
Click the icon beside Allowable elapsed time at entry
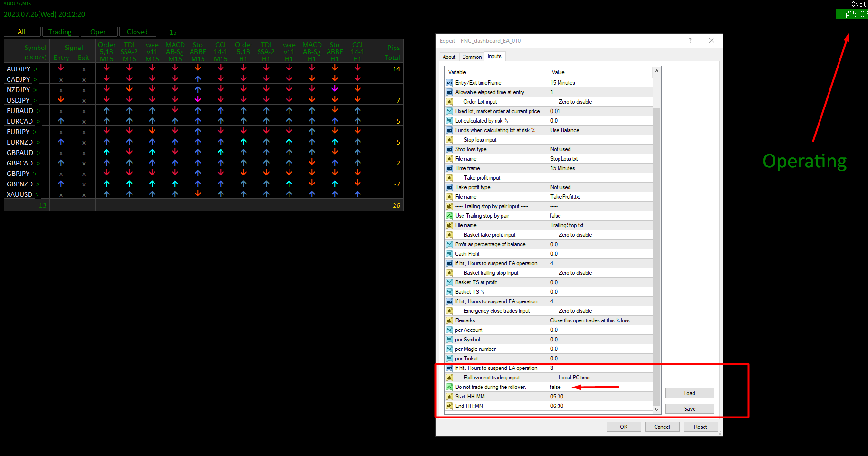click(x=449, y=92)
